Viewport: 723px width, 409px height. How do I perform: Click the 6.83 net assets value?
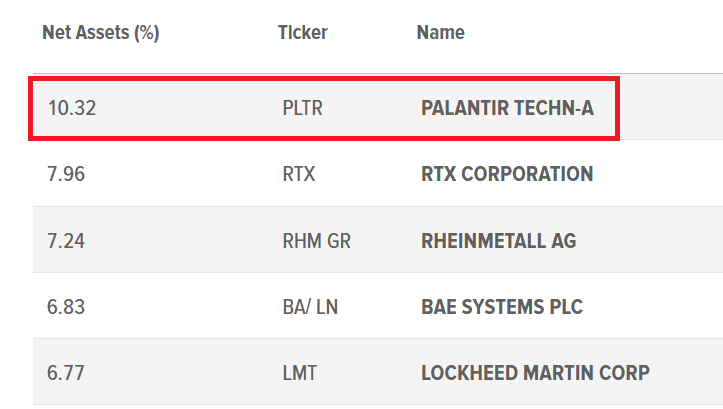click(66, 307)
